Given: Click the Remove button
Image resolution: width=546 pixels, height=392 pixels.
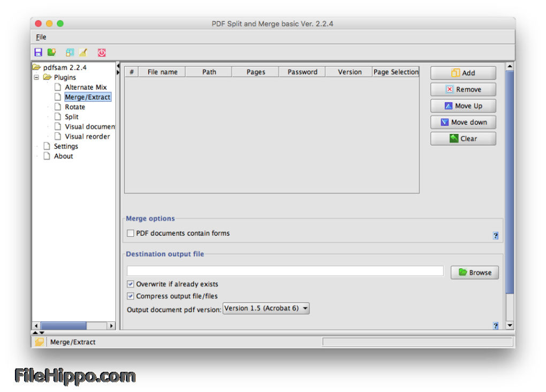Looking at the screenshot, I should (x=463, y=89).
